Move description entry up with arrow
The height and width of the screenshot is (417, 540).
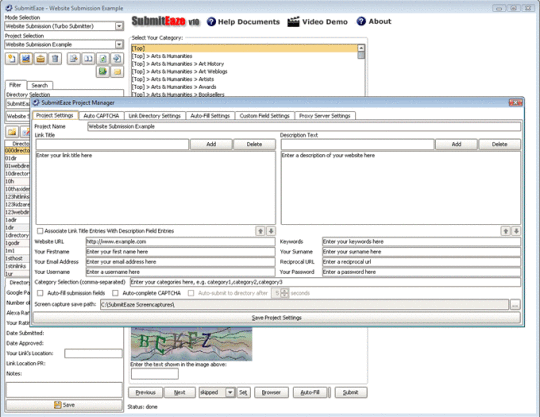tap(506, 231)
